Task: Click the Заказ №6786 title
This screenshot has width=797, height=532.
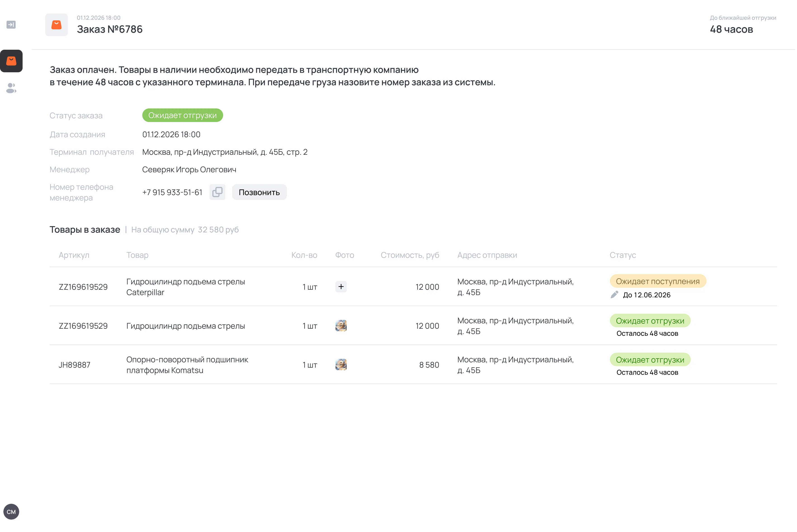Action: pyautogui.click(x=110, y=29)
